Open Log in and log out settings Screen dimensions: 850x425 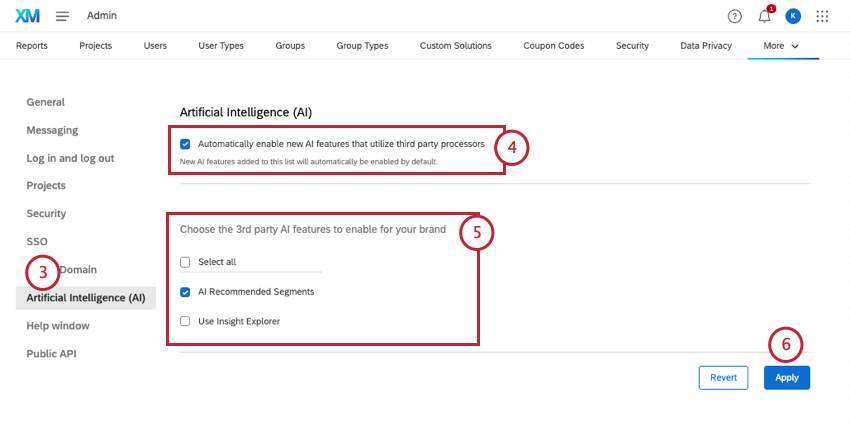pos(70,158)
